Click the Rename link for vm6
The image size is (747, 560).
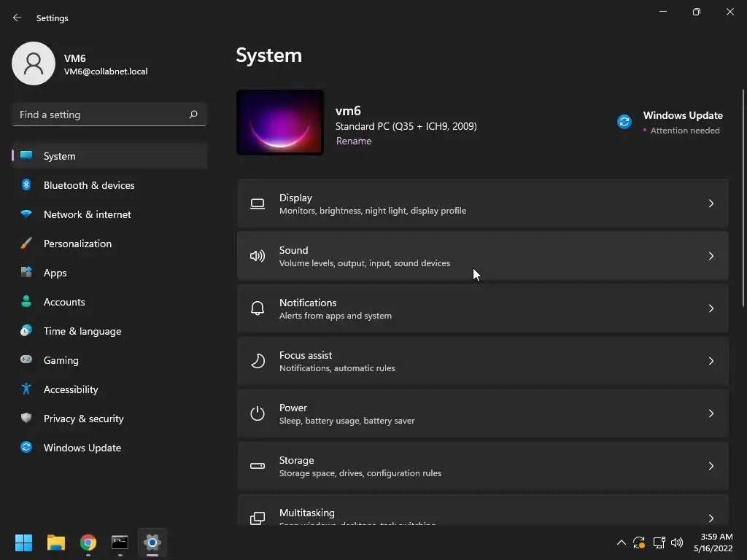354,141
